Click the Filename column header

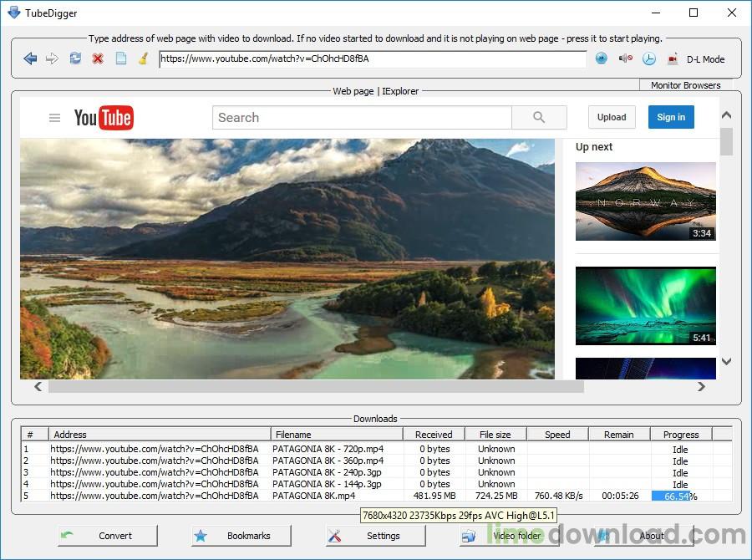point(337,435)
